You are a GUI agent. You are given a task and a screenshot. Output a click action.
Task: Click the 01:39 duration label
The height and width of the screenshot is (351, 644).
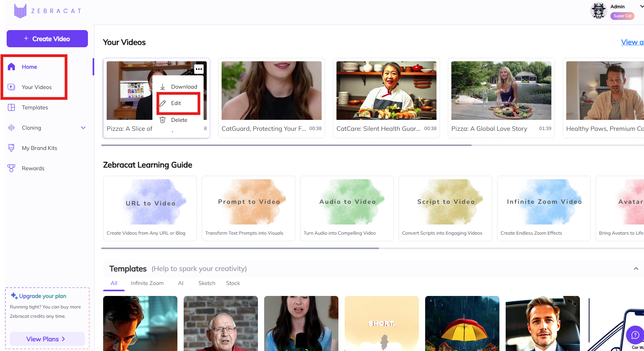[545, 128]
